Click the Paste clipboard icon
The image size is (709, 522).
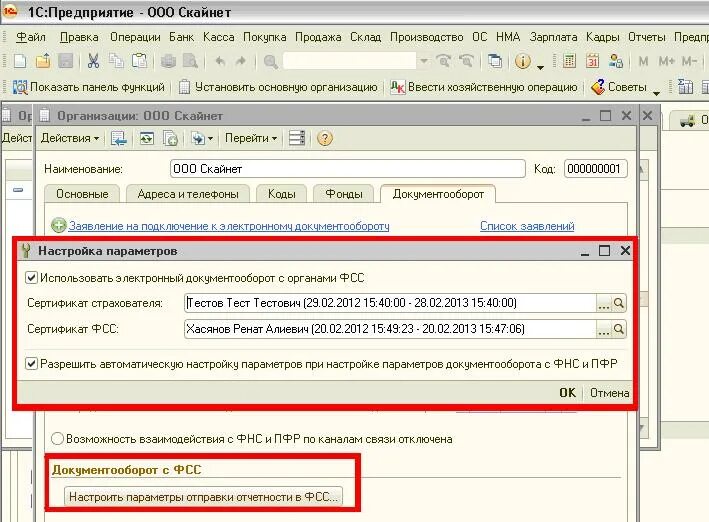point(140,61)
